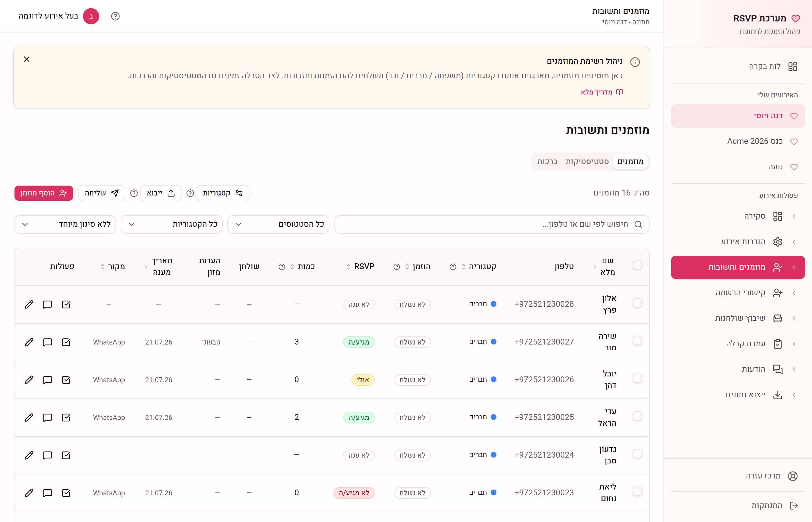Open the קטגוריות management button
The width and height of the screenshot is (812, 522).
click(223, 193)
